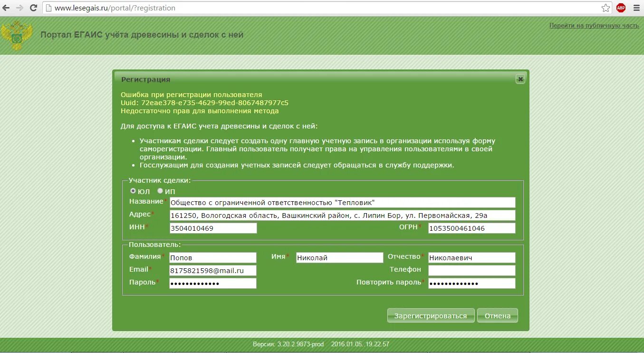644x353 pixels.
Task: Focus the URL address bar
Action: coord(328,8)
